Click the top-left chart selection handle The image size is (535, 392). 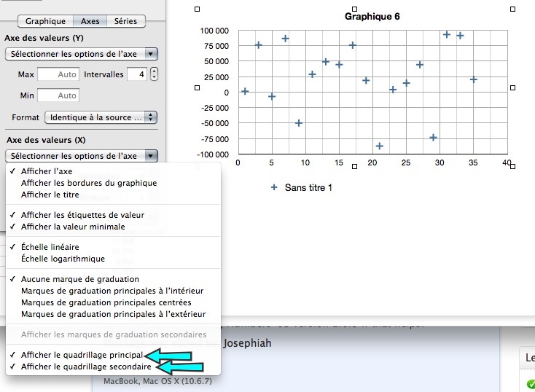198,9
